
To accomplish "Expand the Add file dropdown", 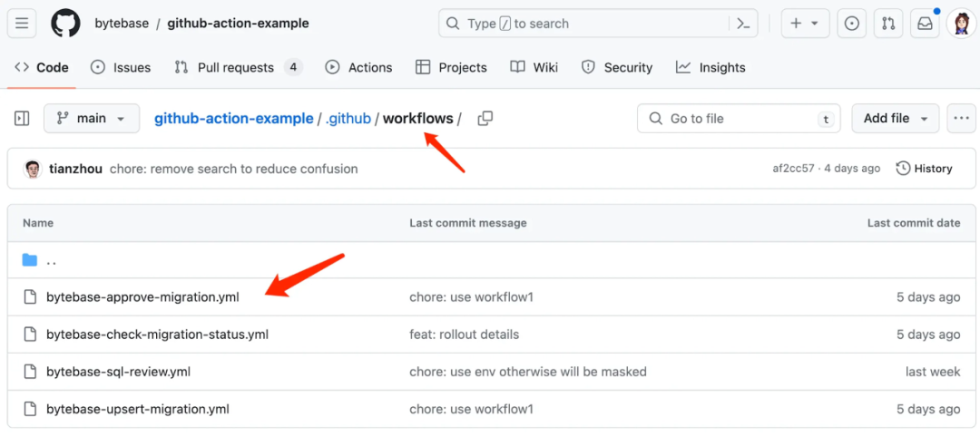I will tap(897, 119).
